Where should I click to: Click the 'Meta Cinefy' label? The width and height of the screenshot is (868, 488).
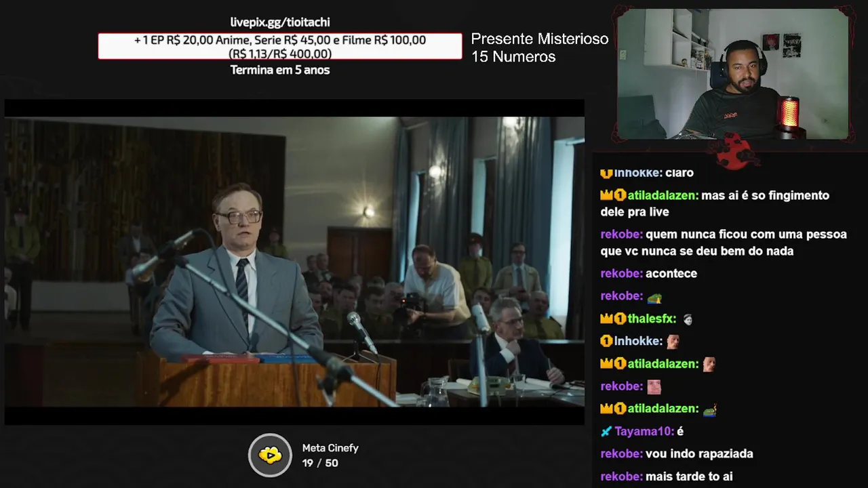click(330, 448)
